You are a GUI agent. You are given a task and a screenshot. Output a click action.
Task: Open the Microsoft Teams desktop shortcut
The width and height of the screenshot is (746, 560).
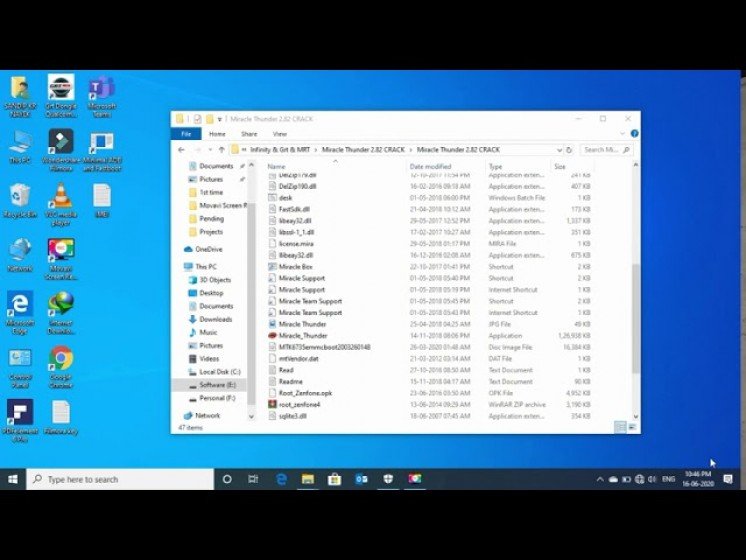tap(102, 97)
